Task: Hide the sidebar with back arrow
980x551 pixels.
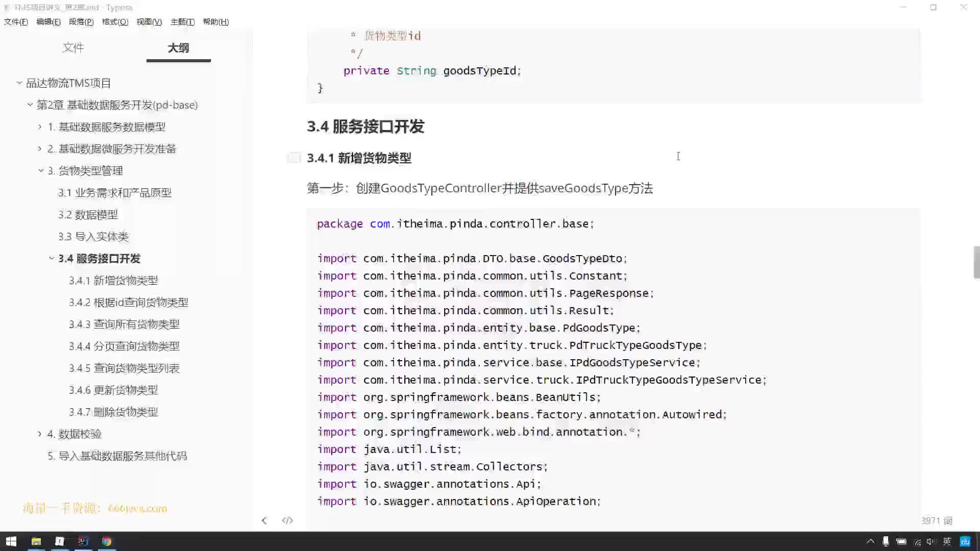Action: 264,520
